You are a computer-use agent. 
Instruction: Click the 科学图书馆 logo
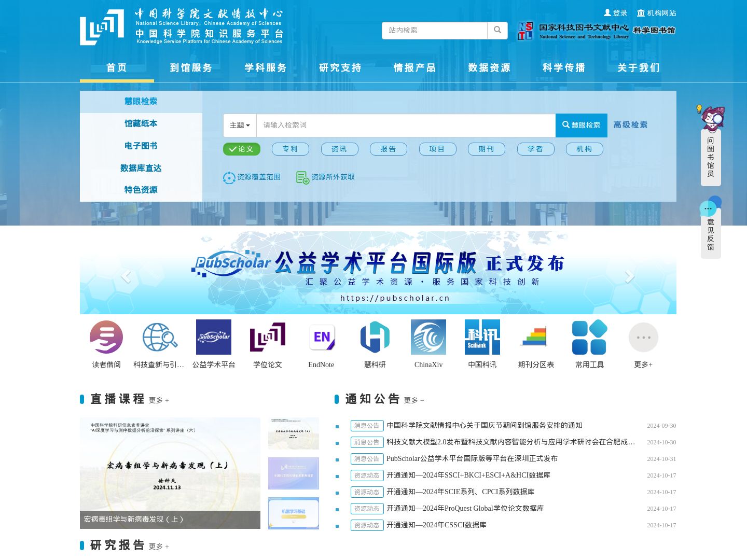point(654,30)
